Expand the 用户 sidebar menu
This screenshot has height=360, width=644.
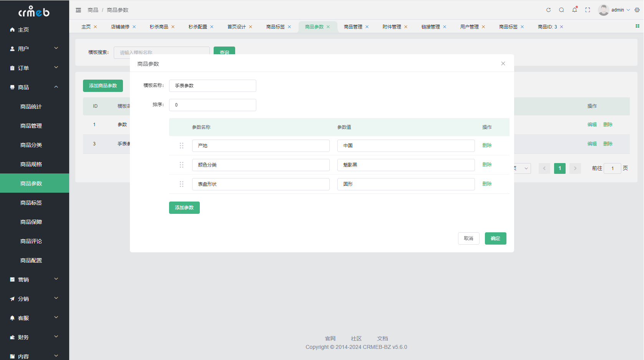coord(35,49)
